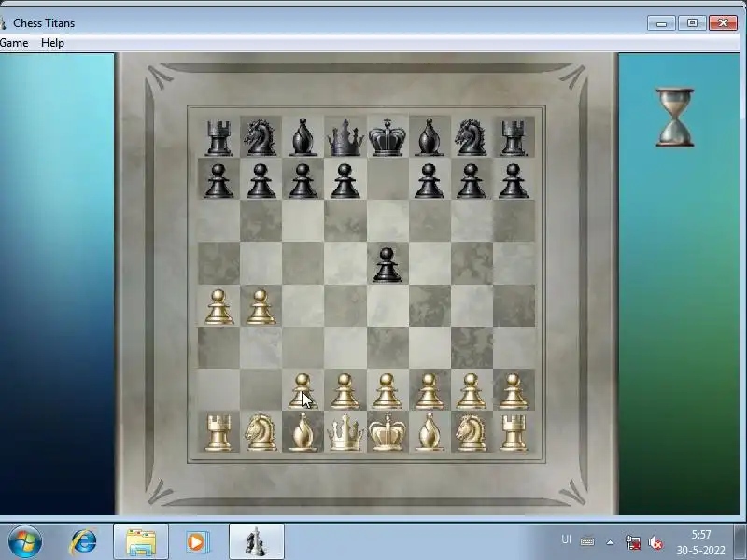Open the Game menu

(14, 43)
